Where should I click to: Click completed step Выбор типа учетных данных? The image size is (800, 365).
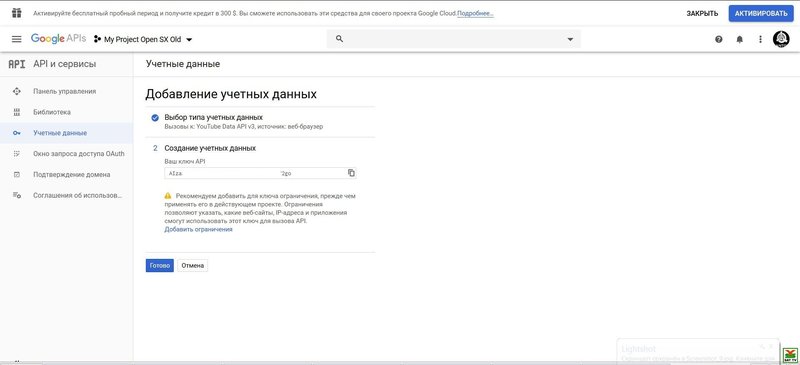213,117
